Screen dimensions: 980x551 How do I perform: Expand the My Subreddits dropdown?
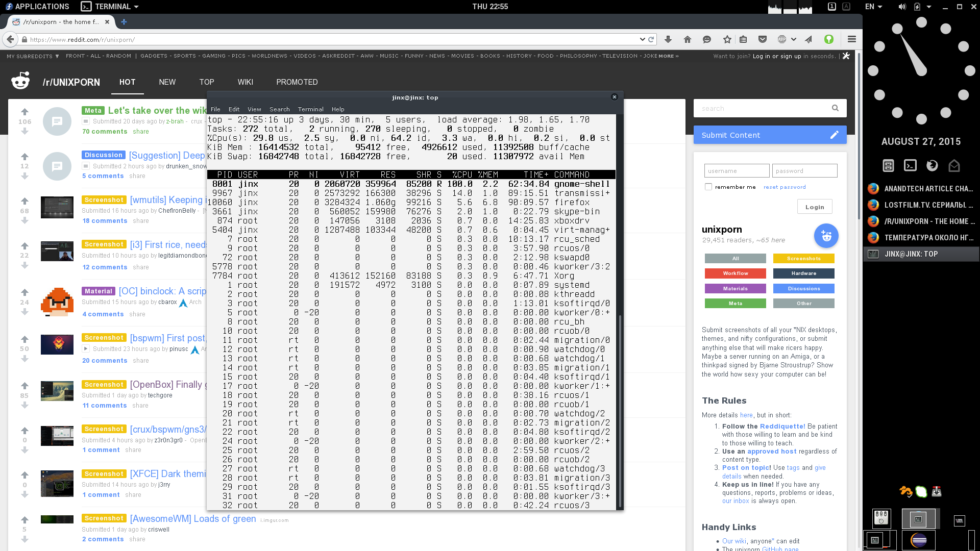(33, 56)
